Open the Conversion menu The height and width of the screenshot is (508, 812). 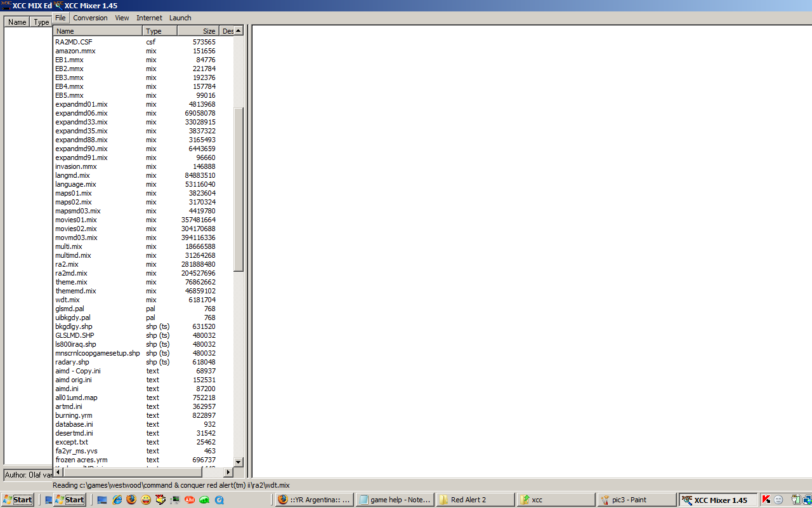(90, 17)
